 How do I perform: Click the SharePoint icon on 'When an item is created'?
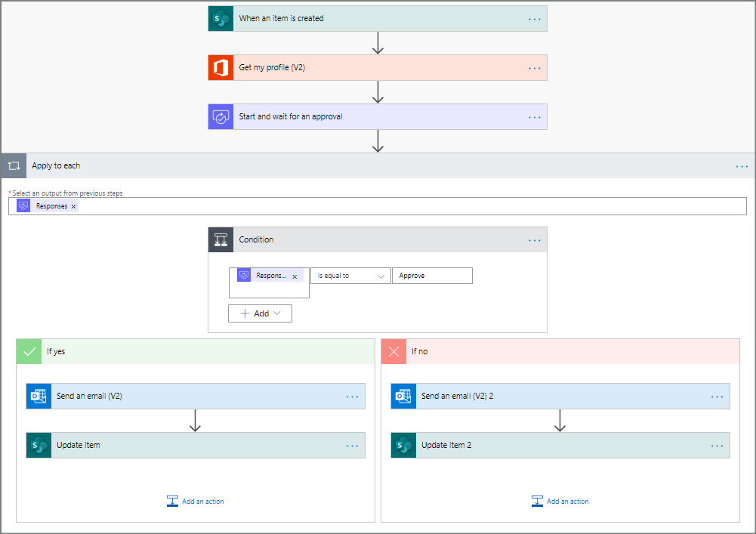(221, 19)
